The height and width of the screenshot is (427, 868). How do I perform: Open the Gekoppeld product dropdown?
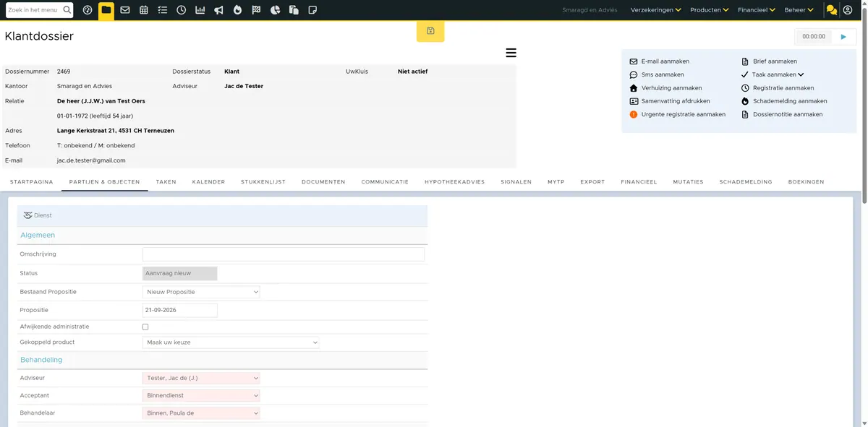point(231,342)
